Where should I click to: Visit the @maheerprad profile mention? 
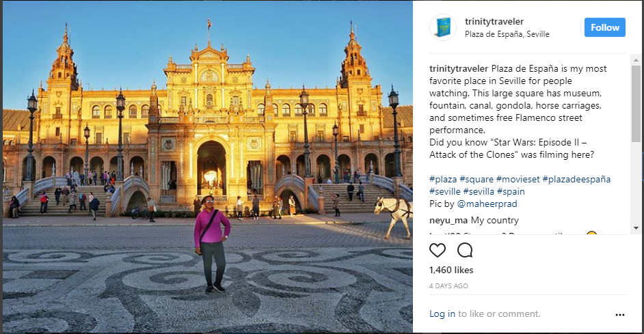(x=487, y=204)
